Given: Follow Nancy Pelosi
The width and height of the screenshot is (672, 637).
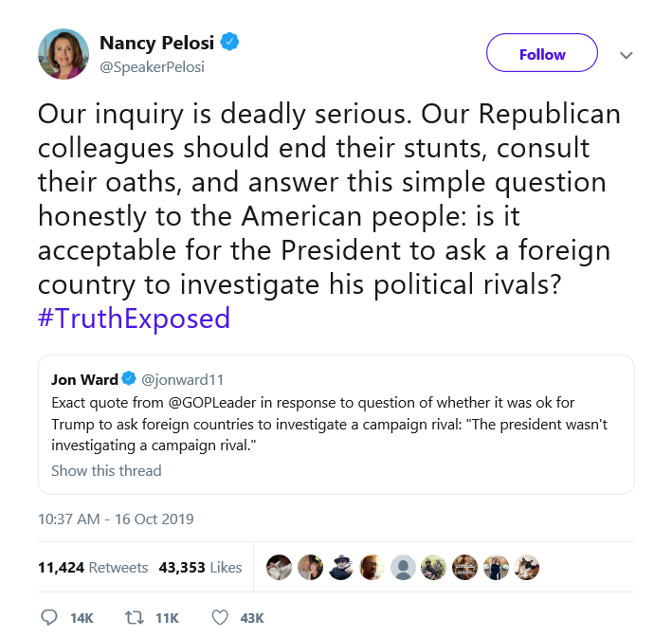Looking at the screenshot, I should click(542, 54).
